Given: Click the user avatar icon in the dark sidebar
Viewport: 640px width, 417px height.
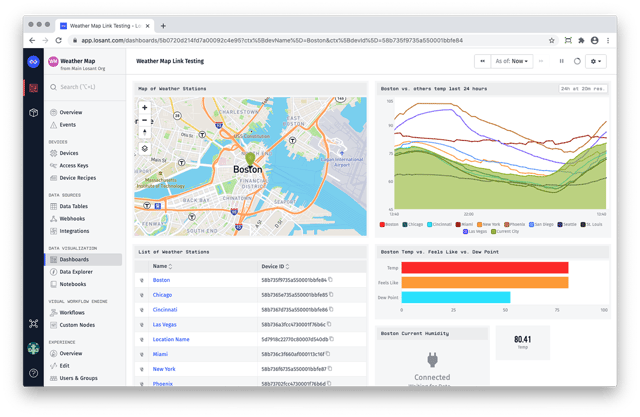Looking at the screenshot, I should pyautogui.click(x=33, y=348).
